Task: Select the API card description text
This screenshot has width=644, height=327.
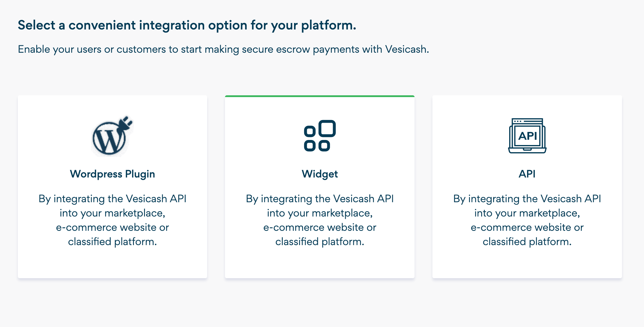Action: click(x=527, y=220)
